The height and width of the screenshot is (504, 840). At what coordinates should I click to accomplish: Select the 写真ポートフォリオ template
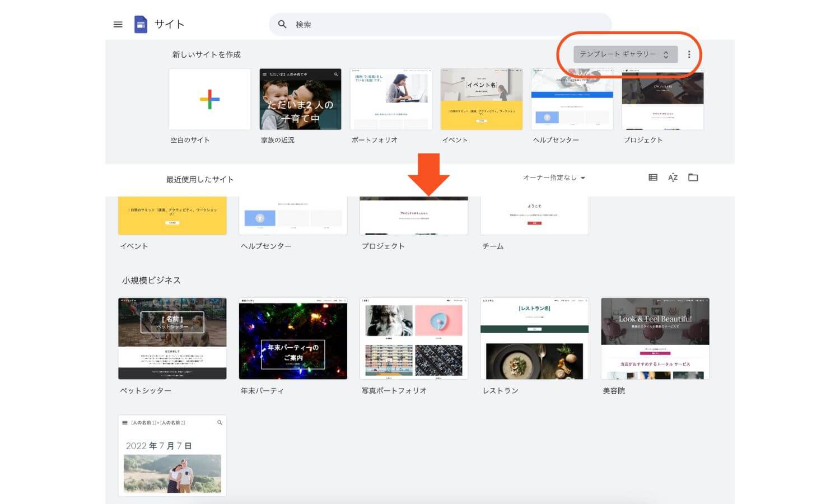[x=414, y=338]
